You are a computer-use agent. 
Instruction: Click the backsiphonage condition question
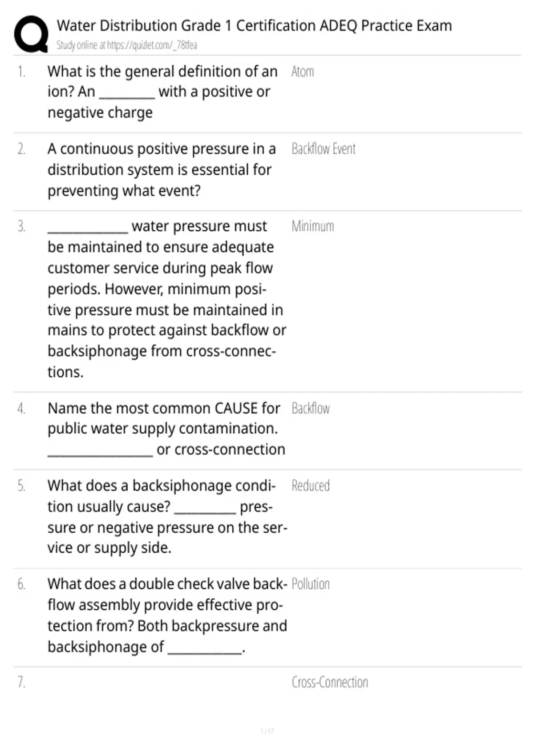tap(167, 517)
